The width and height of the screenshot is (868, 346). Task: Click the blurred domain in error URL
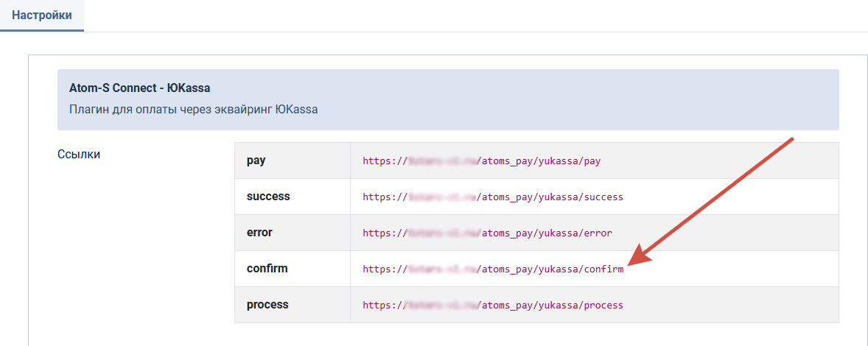click(443, 233)
